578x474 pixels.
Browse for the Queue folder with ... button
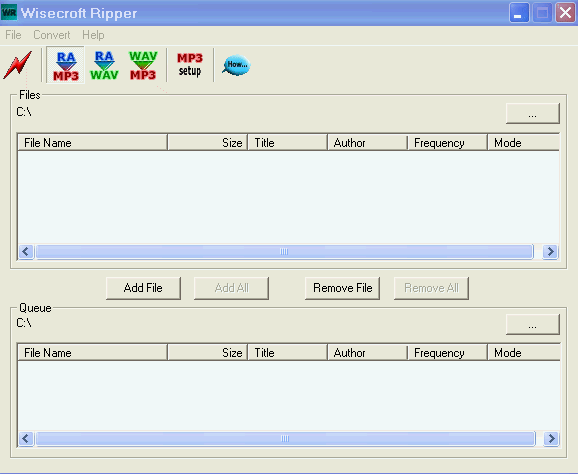[533, 324]
